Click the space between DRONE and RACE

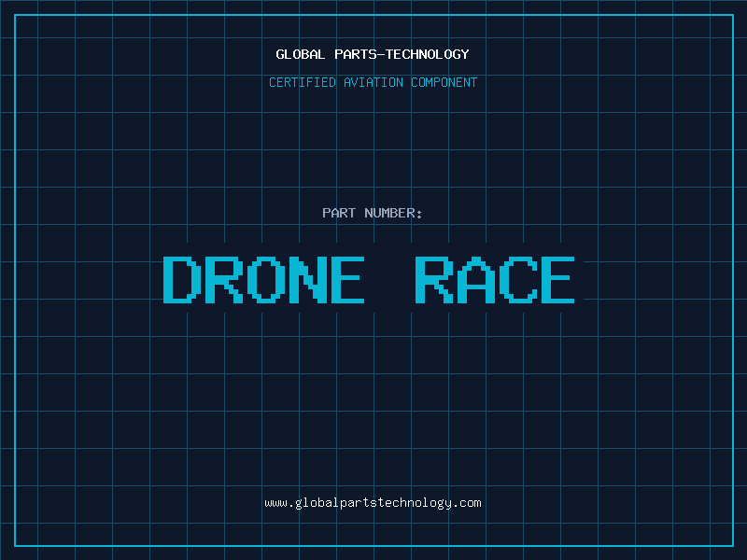[x=389, y=279]
